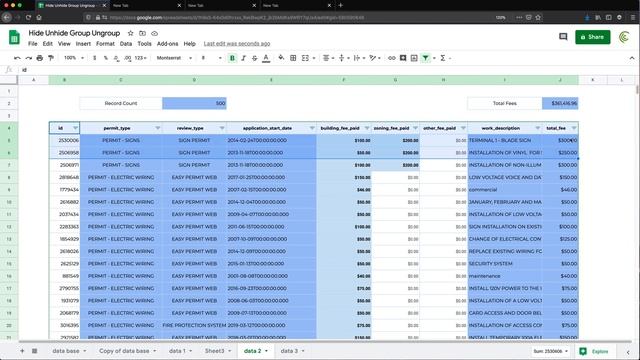Screen dimensions: 640x360
Task: Open the Insert menu
Action: point(83,44)
